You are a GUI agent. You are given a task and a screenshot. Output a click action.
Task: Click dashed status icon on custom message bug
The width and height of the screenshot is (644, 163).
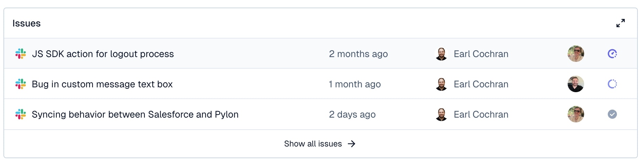(612, 84)
